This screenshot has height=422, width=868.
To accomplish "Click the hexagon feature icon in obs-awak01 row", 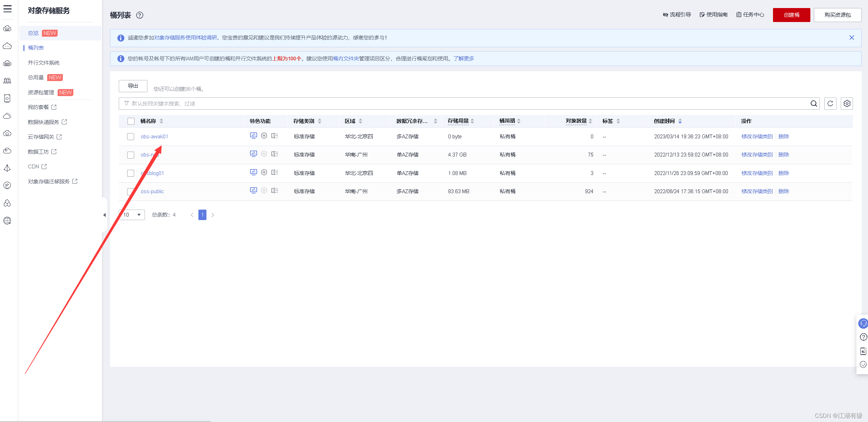I will 264,136.
